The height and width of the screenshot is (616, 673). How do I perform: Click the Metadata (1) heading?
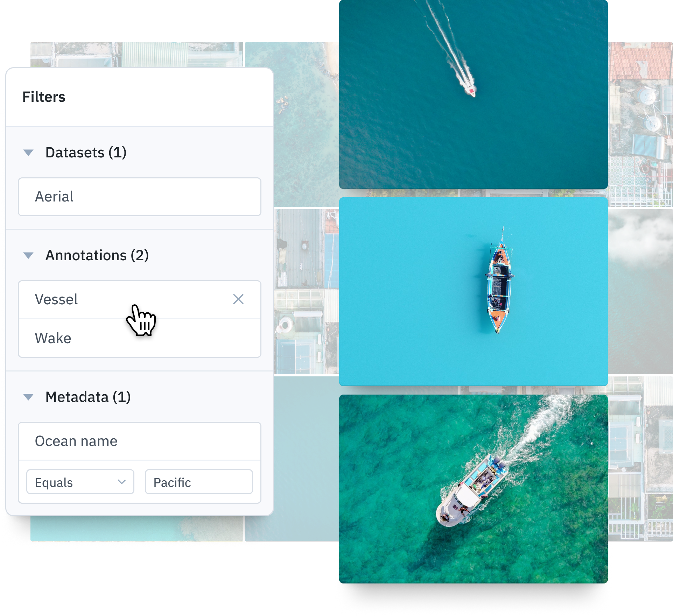click(88, 397)
